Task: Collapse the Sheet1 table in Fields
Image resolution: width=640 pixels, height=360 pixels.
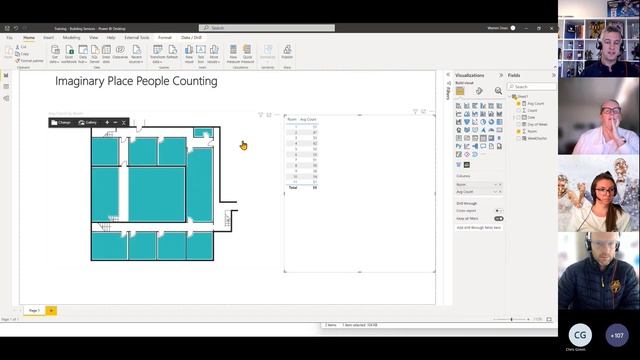Action: pos(510,97)
